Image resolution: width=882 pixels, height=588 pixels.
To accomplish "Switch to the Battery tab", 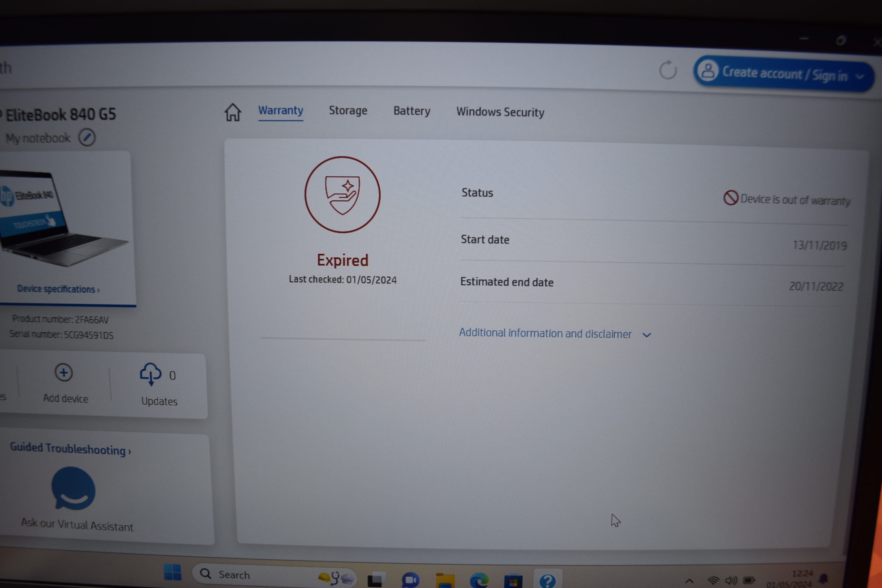I will coord(412,111).
